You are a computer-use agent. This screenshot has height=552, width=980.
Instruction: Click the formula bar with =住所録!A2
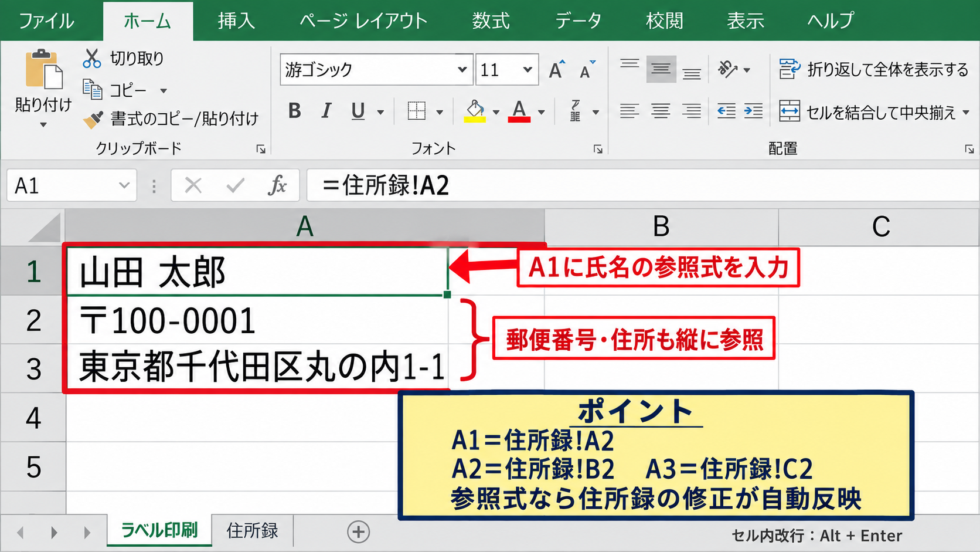[642, 185]
